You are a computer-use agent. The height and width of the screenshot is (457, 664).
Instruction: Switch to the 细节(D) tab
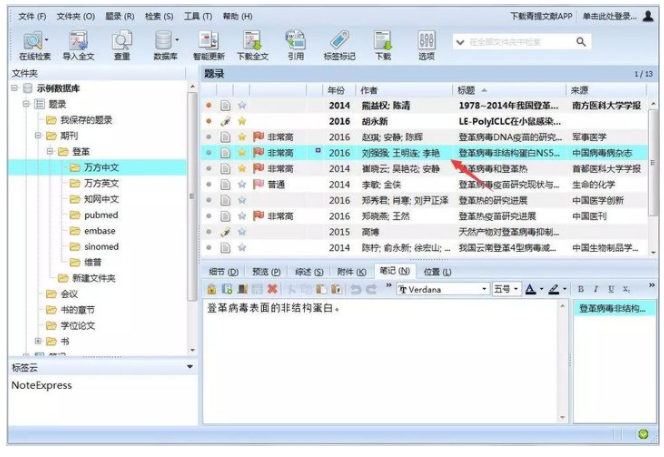pyautogui.click(x=223, y=272)
